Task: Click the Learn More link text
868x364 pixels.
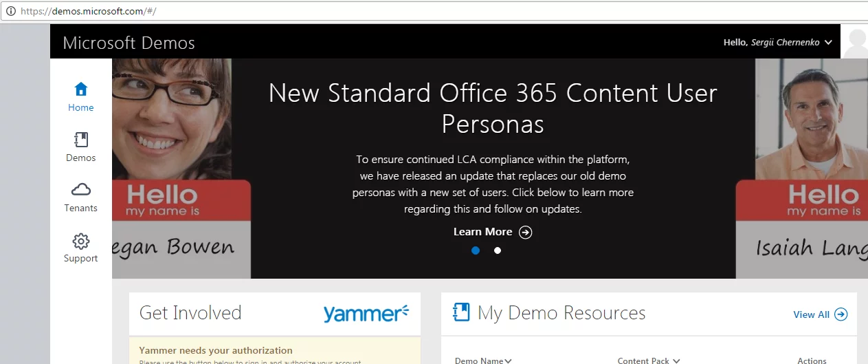Action: click(x=482, y=232)
